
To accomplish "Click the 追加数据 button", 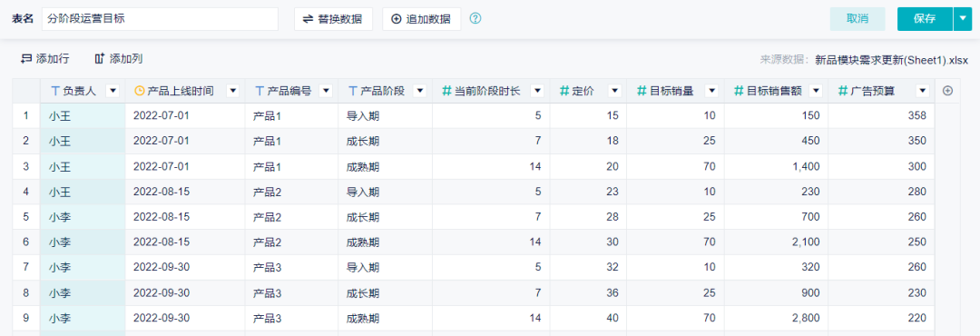I will click(421, 19).
